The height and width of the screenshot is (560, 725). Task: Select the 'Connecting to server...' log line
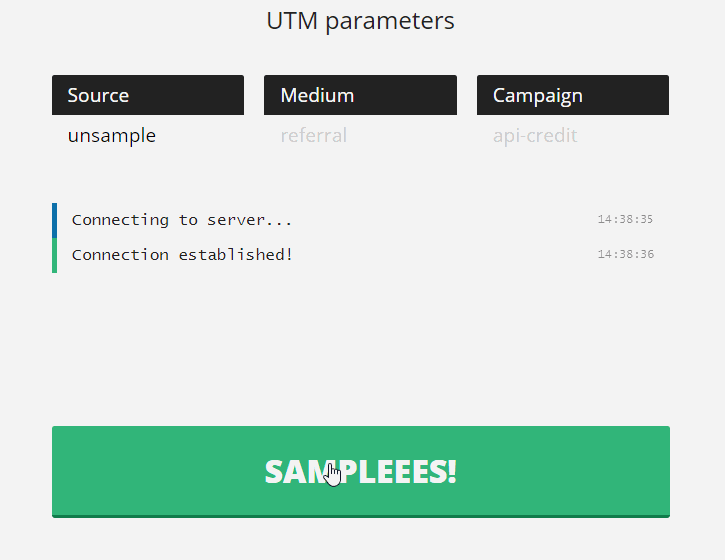tap(182, 220)
